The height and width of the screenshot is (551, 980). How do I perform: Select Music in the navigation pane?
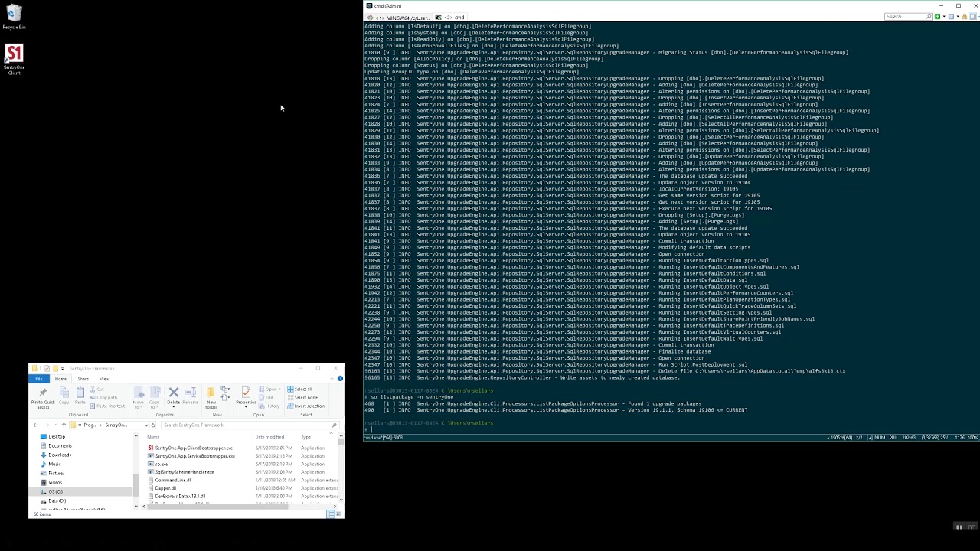[x=55, y=464]
